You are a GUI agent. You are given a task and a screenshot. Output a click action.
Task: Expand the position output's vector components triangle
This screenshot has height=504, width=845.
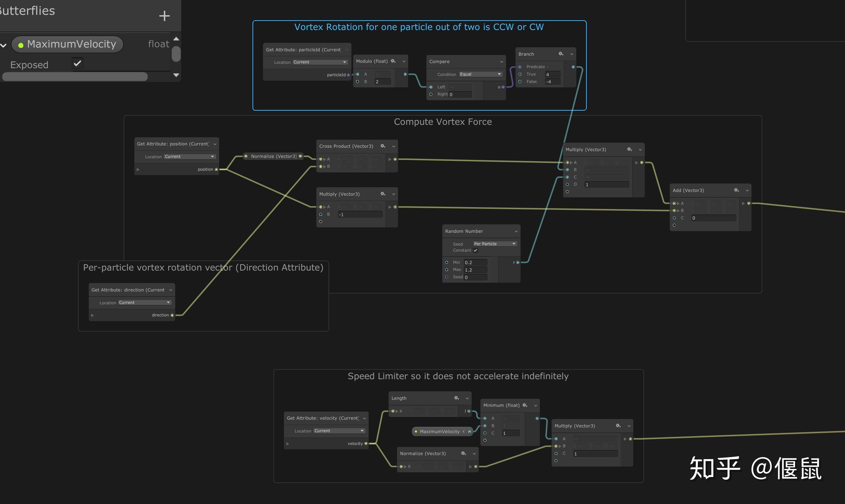point(138,169)
